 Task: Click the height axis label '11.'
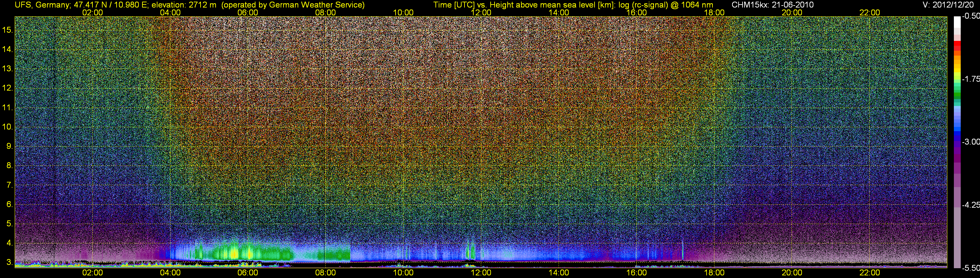pyautogui.click(x=8, y=107)
